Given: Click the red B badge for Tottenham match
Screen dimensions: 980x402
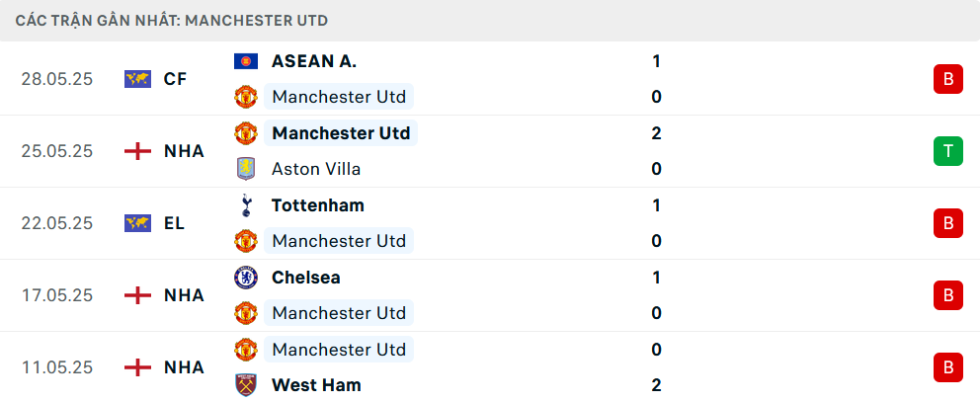Looking at the screenshot, I should click(948, 223).
